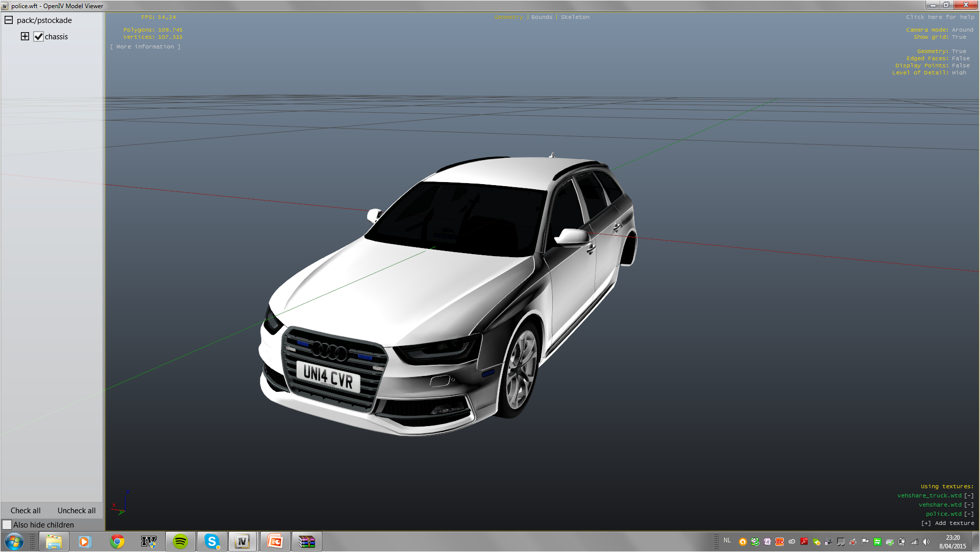Click the Show desktop strip
The image size is (980, 552).
976,541
